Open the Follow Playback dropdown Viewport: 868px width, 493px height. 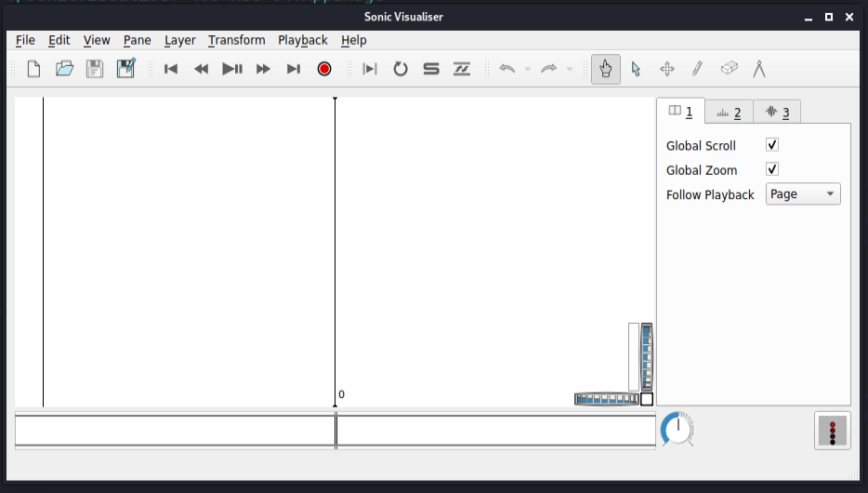[803, 193]
